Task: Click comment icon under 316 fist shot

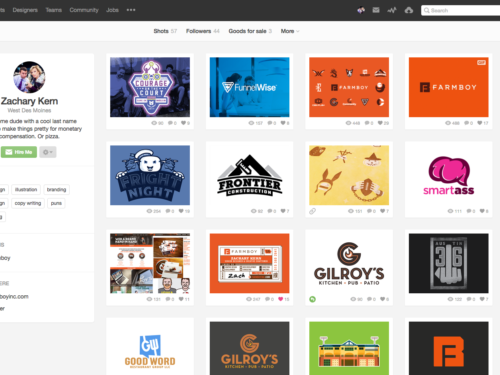Action: click(x=469, y=299)
